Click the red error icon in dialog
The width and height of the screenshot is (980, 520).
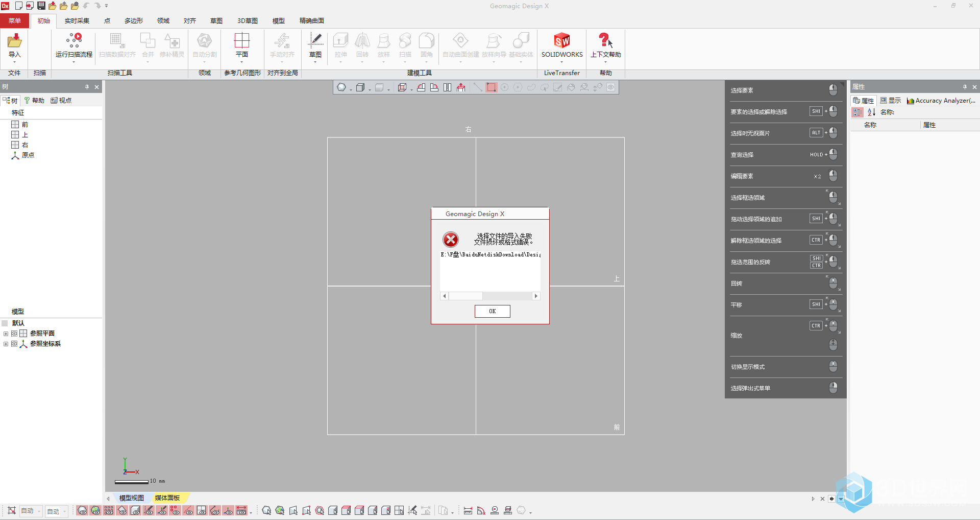(450, 239)
